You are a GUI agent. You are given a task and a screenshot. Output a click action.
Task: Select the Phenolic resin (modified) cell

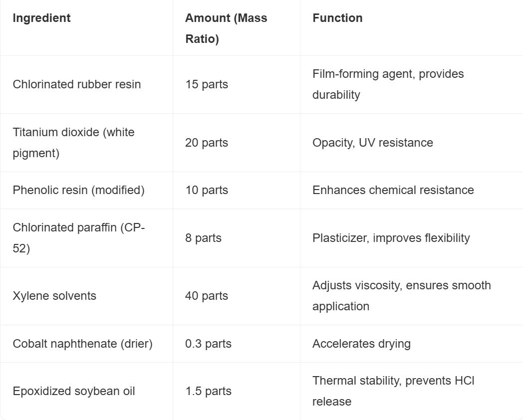(78, 190)
